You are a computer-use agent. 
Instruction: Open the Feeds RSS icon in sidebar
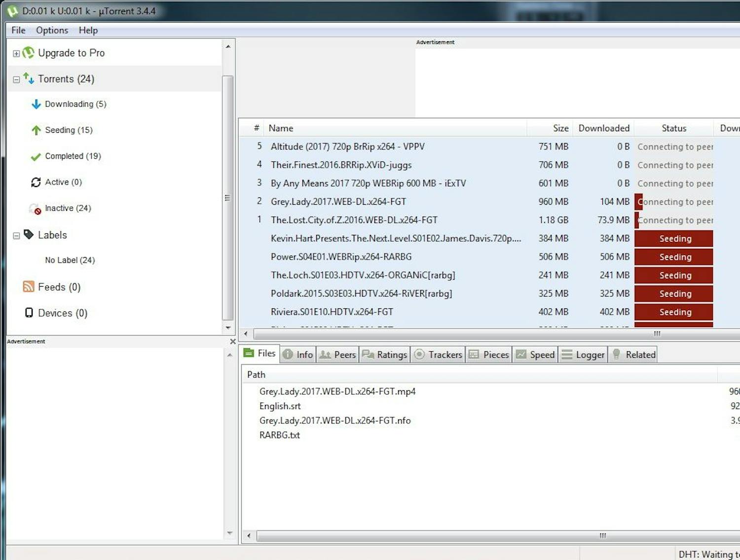[x=29, y=287]
